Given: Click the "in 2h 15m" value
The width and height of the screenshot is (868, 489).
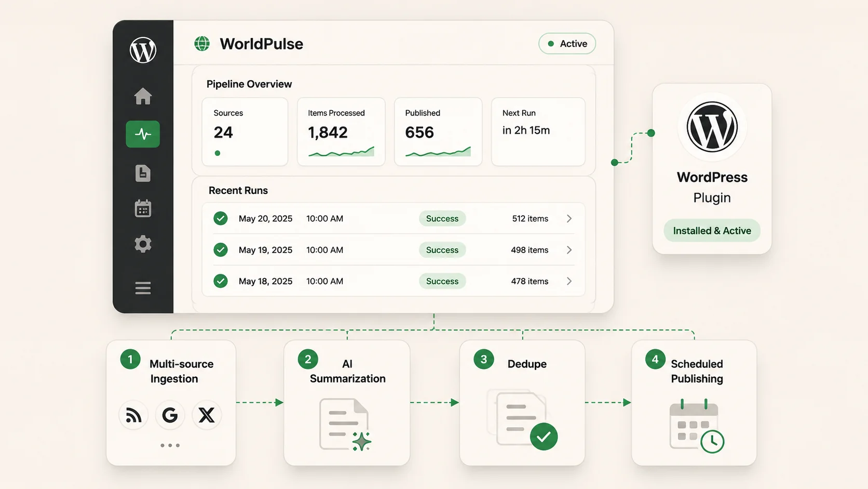Looking at the screenshot, I should [x=526, y=130].
